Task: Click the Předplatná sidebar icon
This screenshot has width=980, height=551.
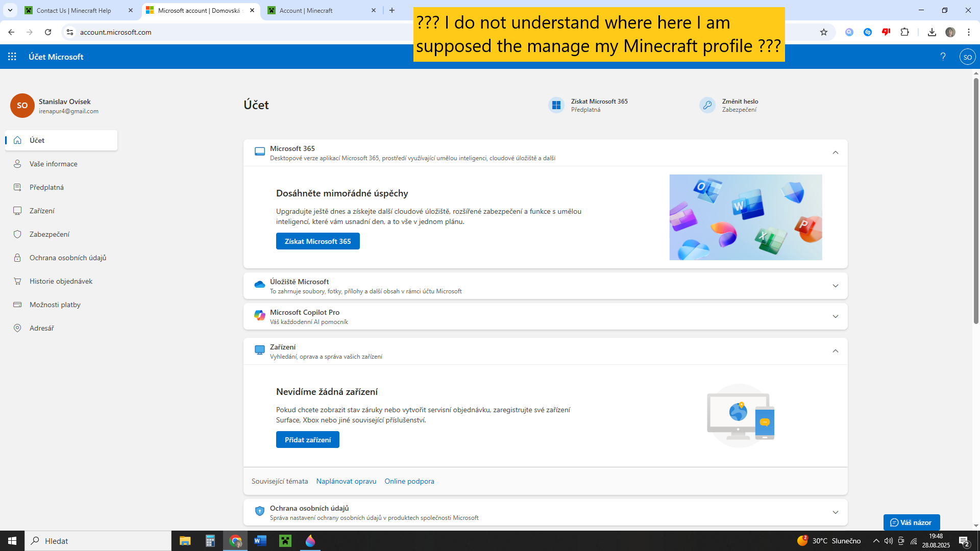Action: tap(17, 187)
